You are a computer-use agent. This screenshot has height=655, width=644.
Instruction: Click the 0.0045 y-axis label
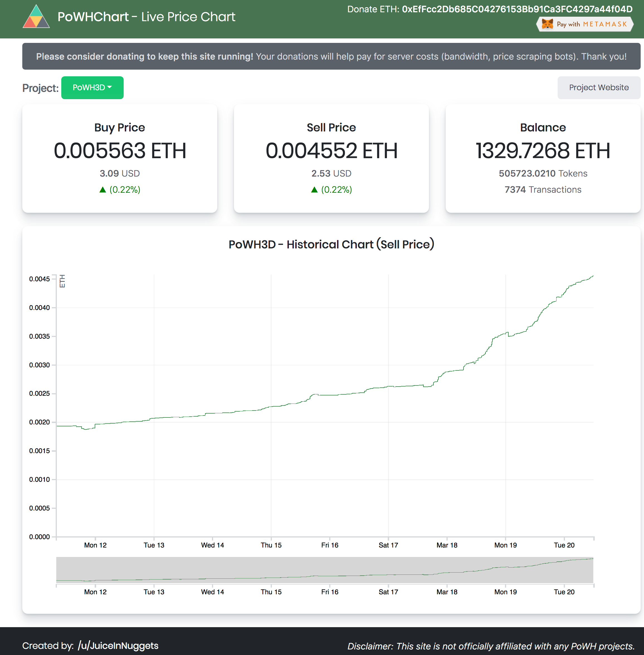pyautogui.click(x=39, y=279)
